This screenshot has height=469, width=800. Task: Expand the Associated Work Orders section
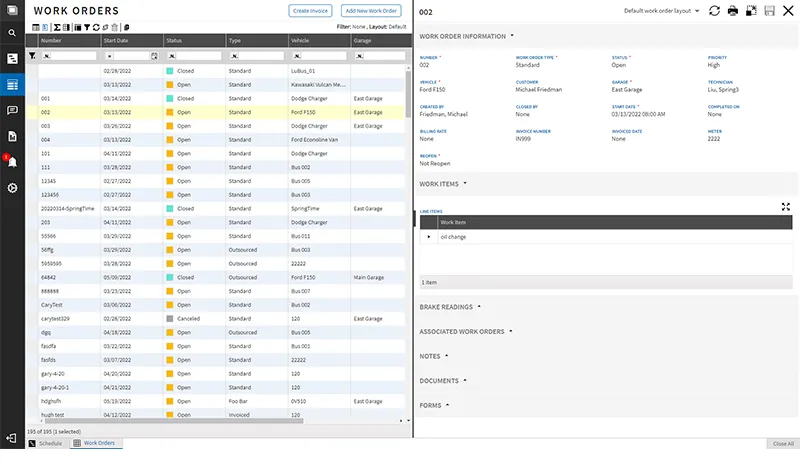tap(465, 331)
